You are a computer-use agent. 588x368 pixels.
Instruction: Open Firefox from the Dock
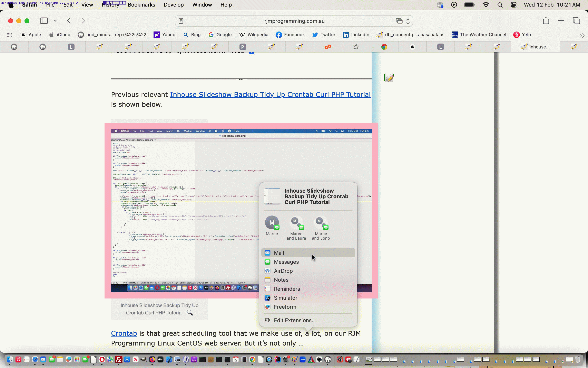pyautogui.click(x=152, y=359)
